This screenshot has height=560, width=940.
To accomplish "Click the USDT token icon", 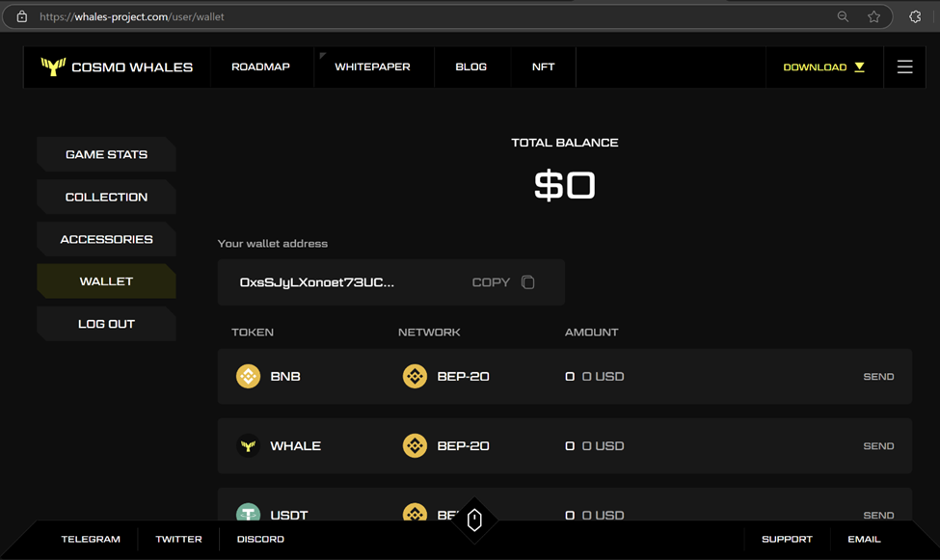I will 248,512.
